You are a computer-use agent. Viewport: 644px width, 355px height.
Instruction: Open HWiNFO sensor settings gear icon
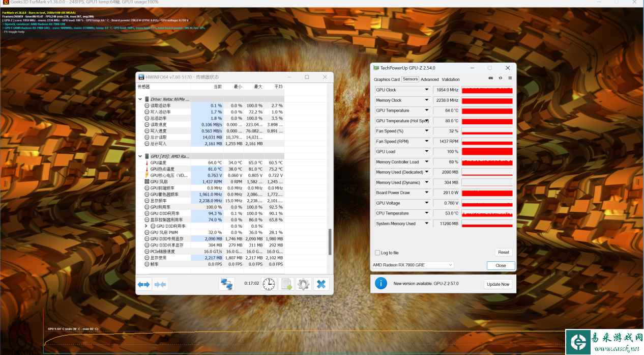(304, 284)
